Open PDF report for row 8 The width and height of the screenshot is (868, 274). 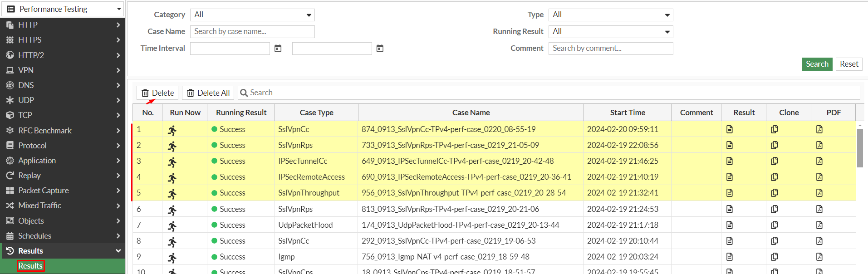[x=819, y=241]
